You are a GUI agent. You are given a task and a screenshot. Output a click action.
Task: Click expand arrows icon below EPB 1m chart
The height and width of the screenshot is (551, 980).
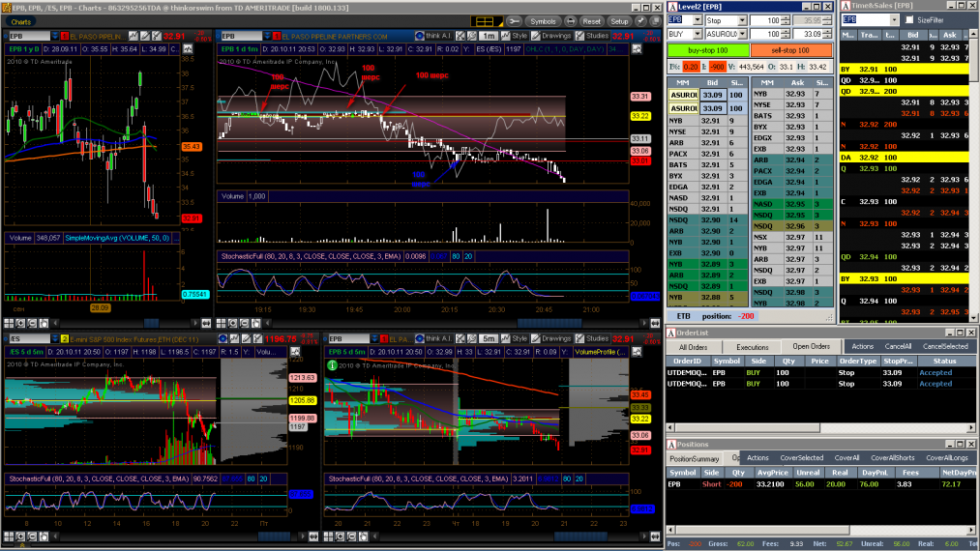pyautogui.click(x=654, y=323)
